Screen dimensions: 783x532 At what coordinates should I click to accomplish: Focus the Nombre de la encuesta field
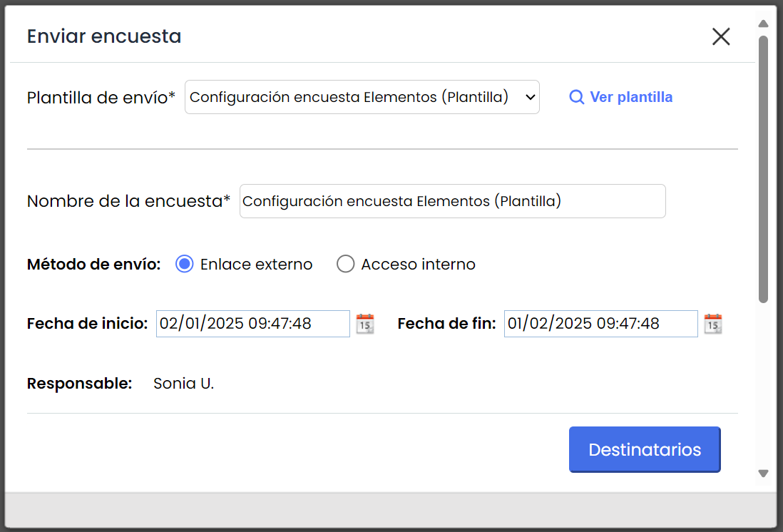coord(452,202)
